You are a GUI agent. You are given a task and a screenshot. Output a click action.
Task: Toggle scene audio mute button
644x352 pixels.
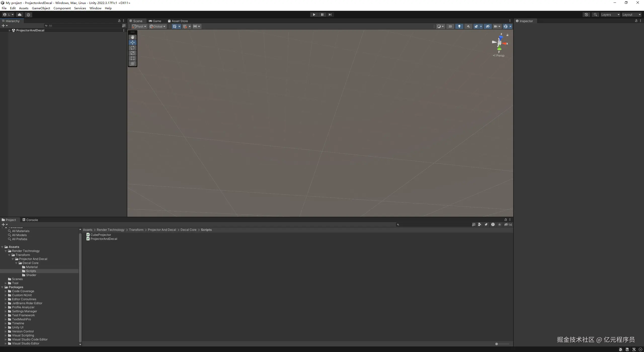(x=468, y=26)
